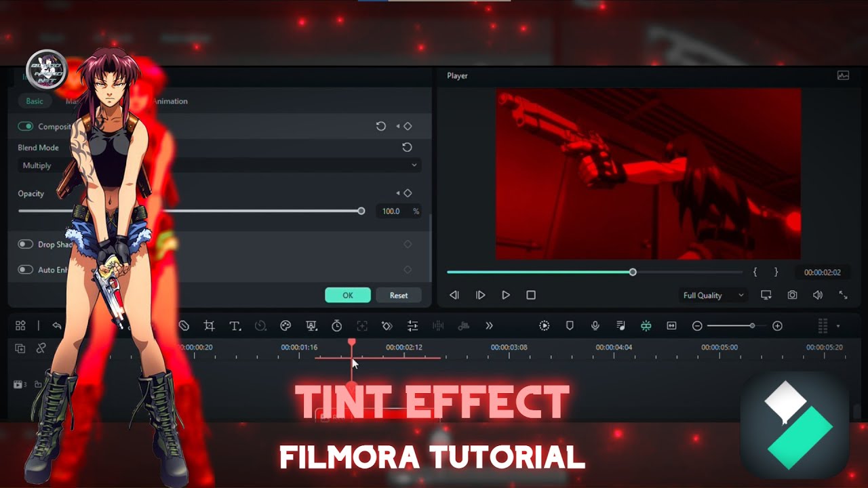Viewport: 868px width, 488px height.
Task: Go to previous Opacity keyframe arrow
Action: [x=398, y=193]
